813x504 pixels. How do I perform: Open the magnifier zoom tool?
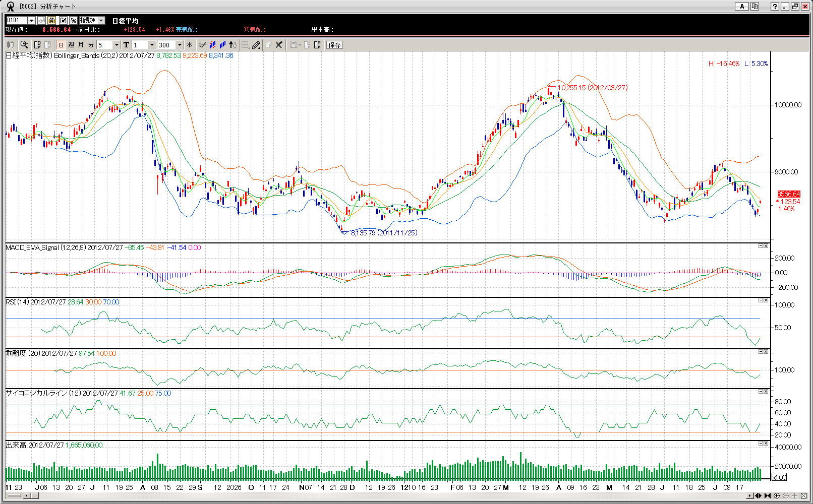24,45
